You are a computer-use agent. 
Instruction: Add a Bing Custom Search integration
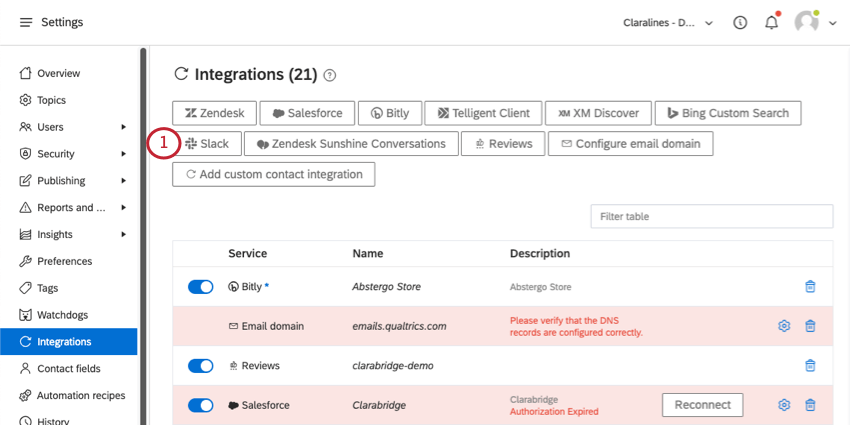coord(728,113)
